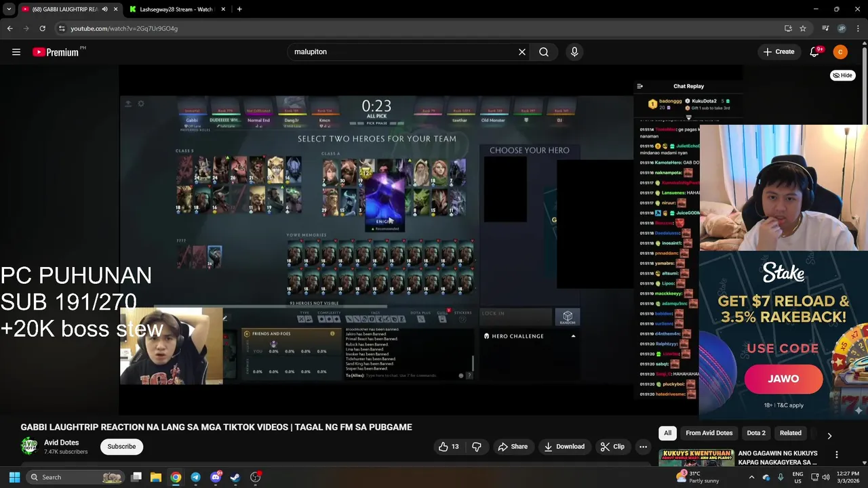Screen dimensions: 868x488
Task: Open the YouTube guide hamburger menu
Action: coord(16,52)
